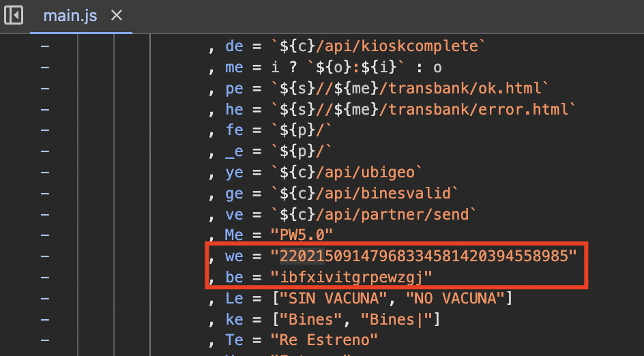
Task: Click the '_e' variable assignment line
Action: coord(270,151)
